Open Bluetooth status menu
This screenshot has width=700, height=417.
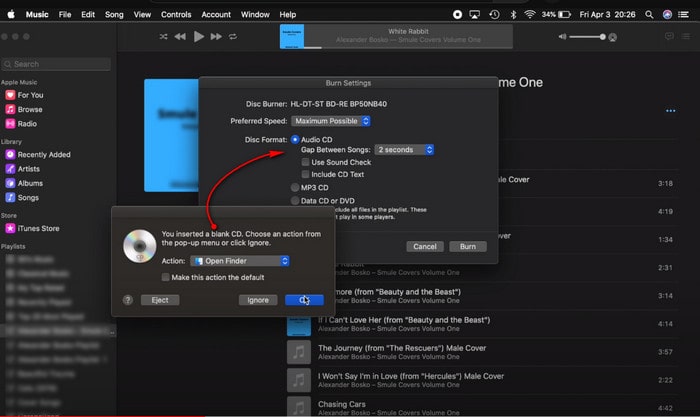click(513, 14)
